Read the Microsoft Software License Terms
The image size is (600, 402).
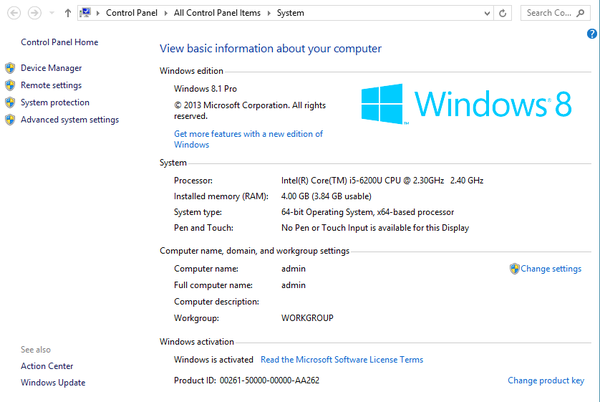342,360
